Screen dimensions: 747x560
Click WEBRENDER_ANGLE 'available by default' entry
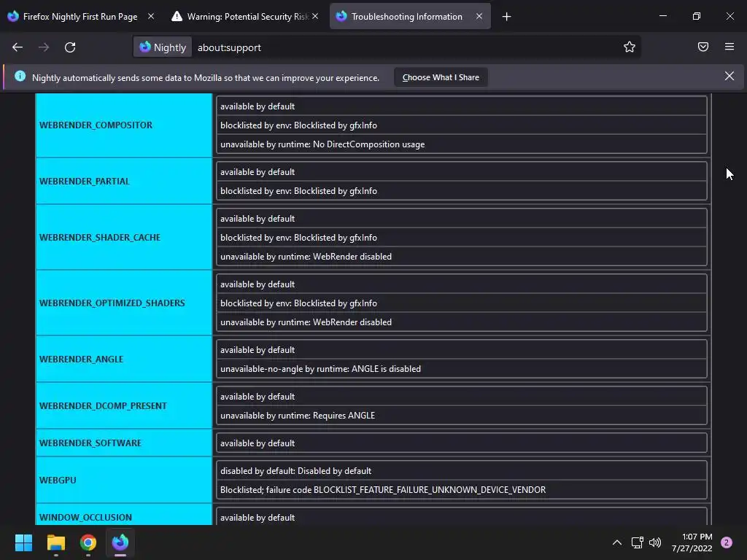tap(258, 350)
